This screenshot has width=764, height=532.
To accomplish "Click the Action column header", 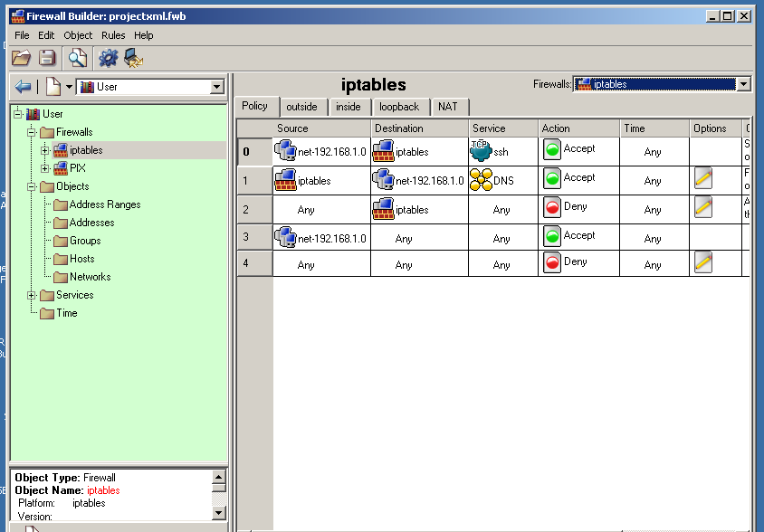I will coord(578,128).
